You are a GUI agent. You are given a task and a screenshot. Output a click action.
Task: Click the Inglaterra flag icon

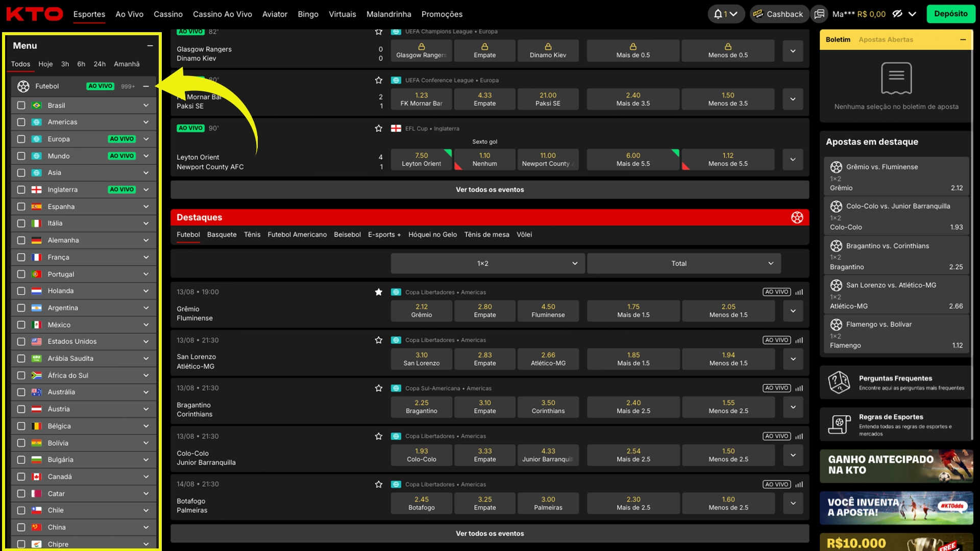click(x=37, y=190)
